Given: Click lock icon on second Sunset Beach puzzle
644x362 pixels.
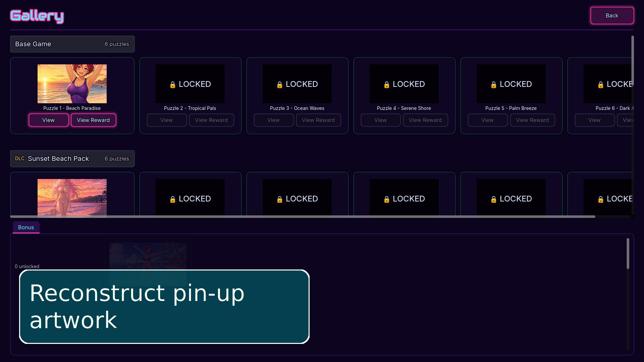Looking at the screenshot, I should point(173,199).
